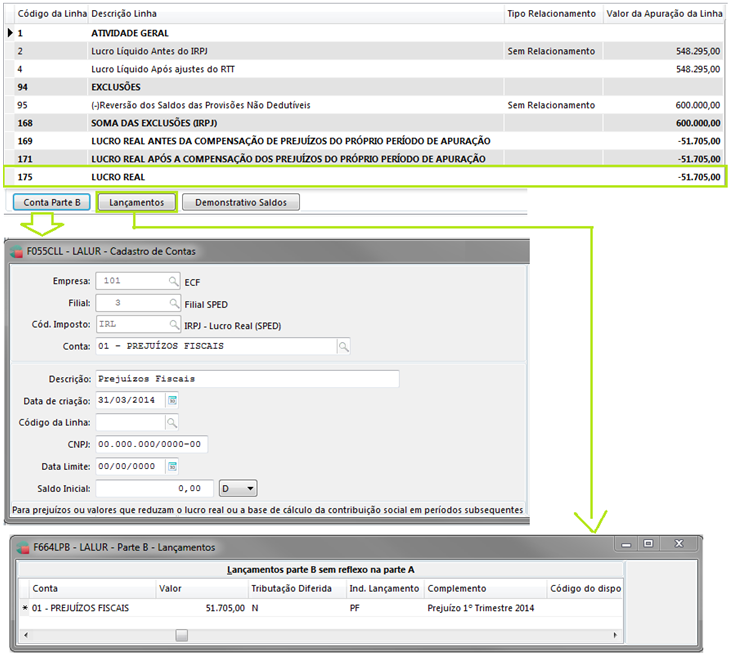Open calendar picker for Data Limite

click(x=172, y=466)
